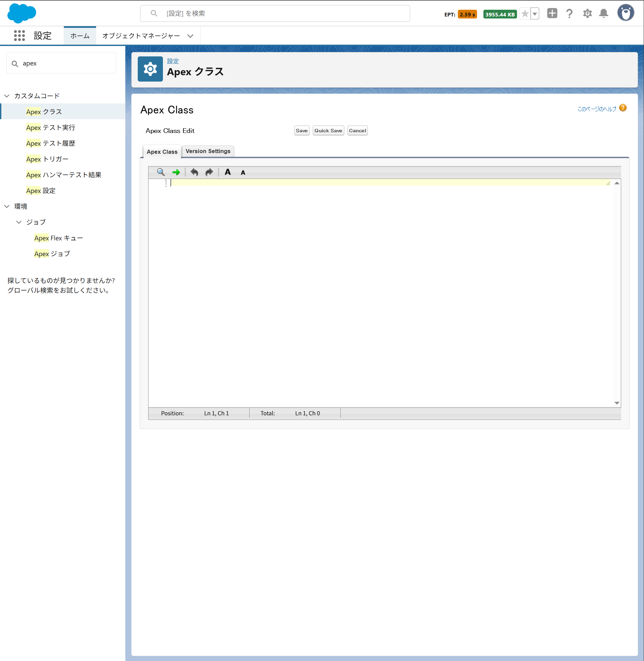The height and width of the screenshot is (661, 644).
Task: Increase the editor font size
Action: pyautogui.click(x=228, y=172)
